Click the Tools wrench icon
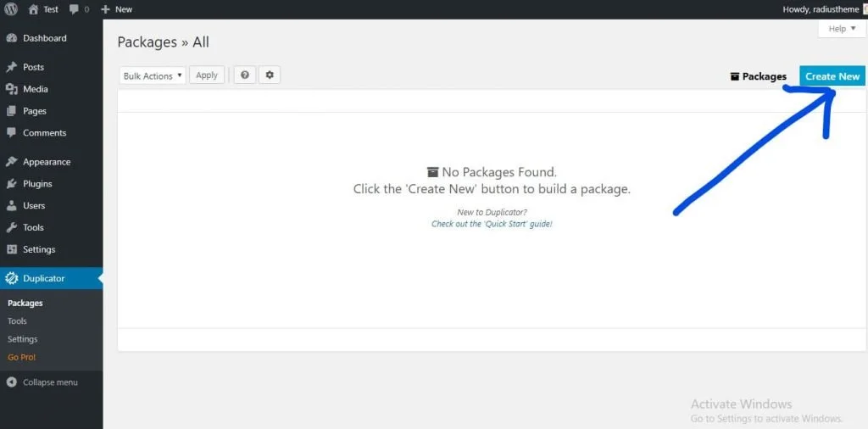Screen dimensions: 868x429 (11, 227)
